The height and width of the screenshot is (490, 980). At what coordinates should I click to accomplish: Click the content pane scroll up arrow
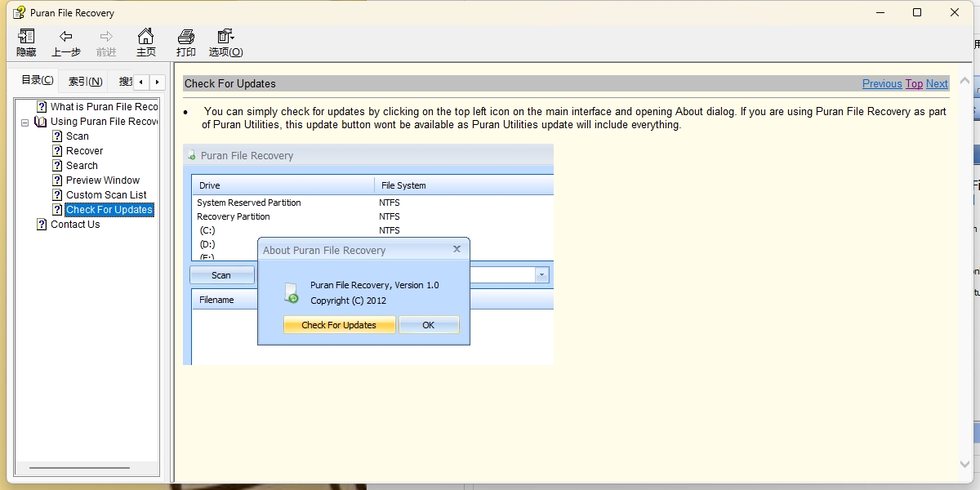coord(965,81)
